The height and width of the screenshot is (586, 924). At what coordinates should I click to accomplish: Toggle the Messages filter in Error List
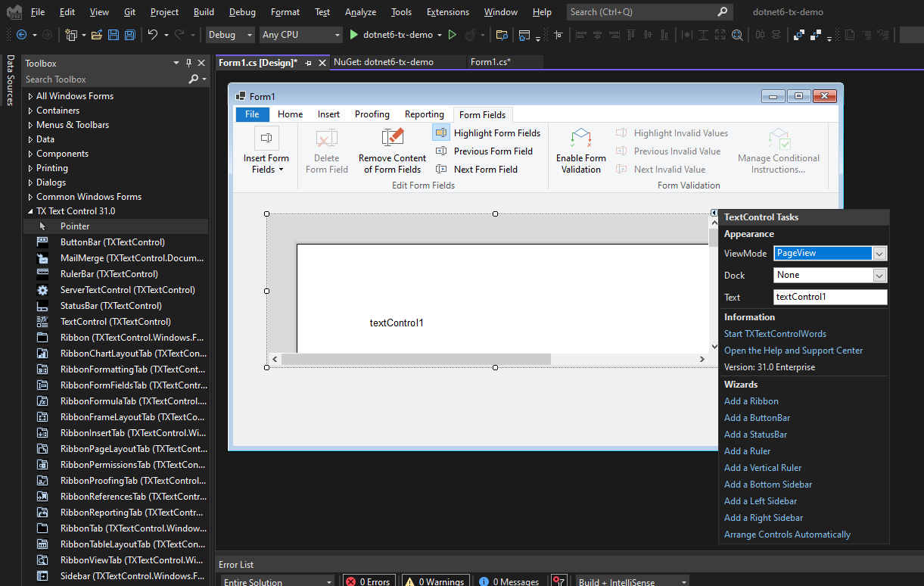coord(509,581)
